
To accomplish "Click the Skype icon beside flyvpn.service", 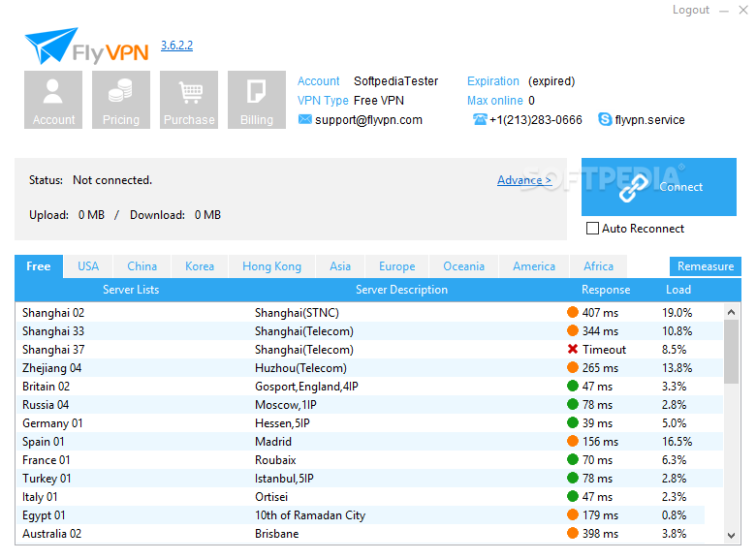I will 605,119.
